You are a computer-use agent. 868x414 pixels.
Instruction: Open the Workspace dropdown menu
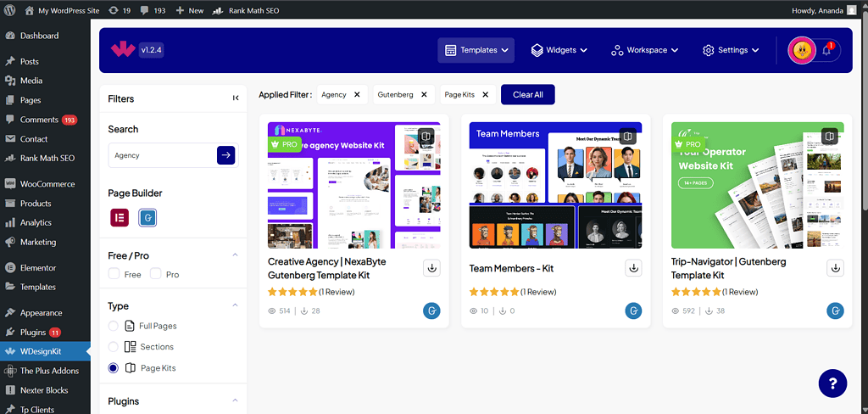645,50
